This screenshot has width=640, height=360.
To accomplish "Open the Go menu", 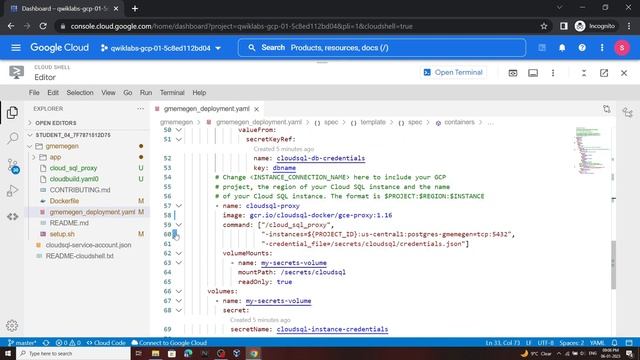I will click(128, 93).
